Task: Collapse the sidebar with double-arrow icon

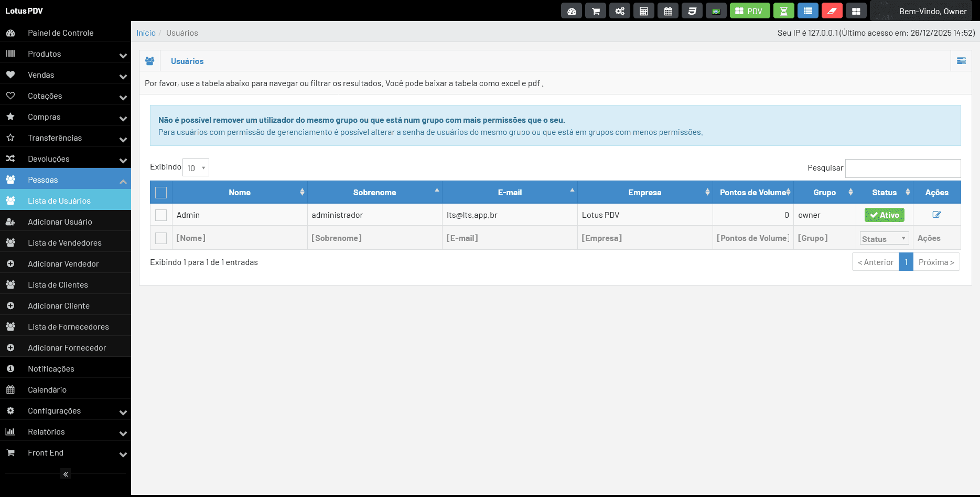Action: tap(66, 474)
